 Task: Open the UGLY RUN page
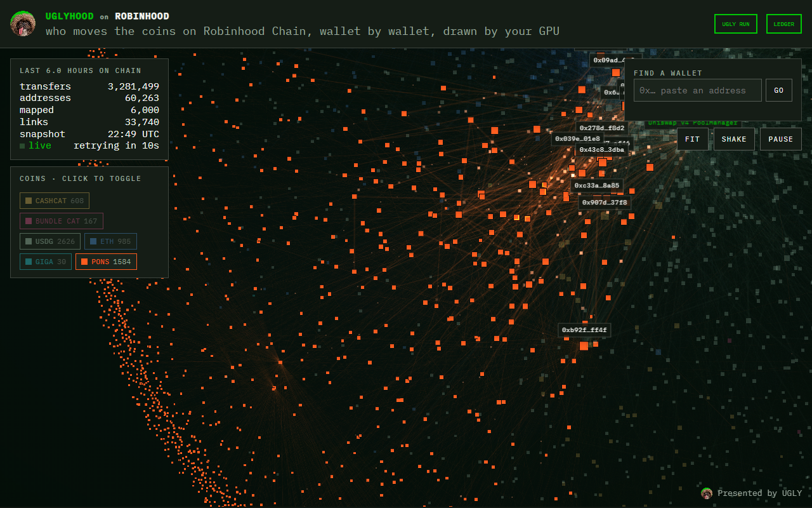[736, 24]
